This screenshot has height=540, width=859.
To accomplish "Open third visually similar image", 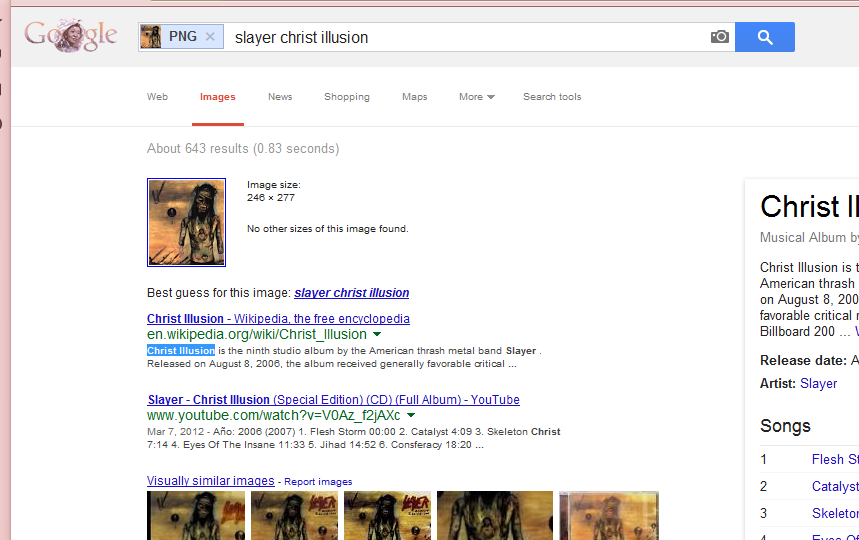I will (388, 515).
